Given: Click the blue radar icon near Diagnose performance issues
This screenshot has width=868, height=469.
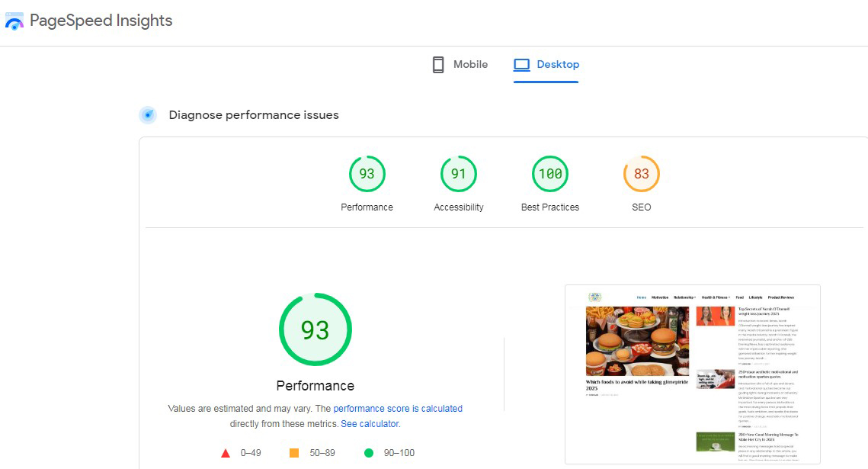Looking at the screenshot, I should 147,114.
